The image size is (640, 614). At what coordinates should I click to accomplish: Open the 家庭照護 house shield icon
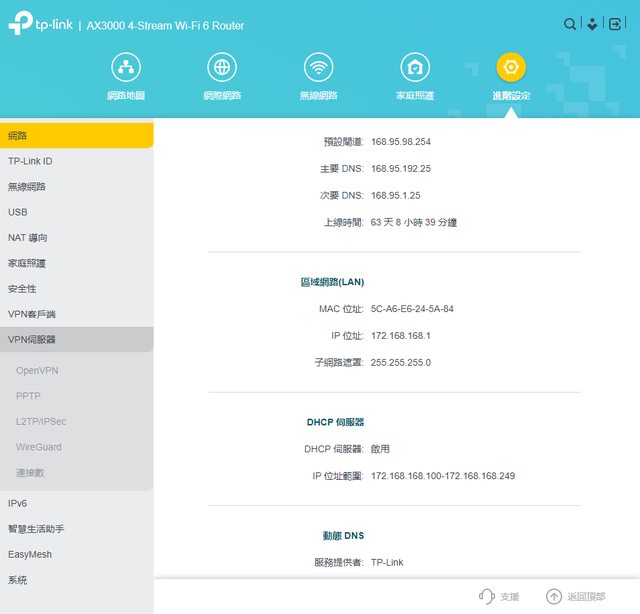pos(415,68)
